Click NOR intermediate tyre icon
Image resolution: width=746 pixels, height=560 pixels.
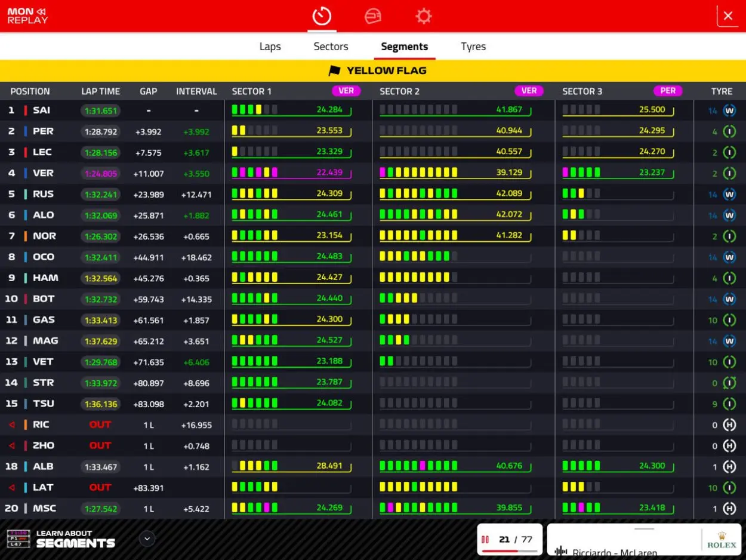point(729,236)
